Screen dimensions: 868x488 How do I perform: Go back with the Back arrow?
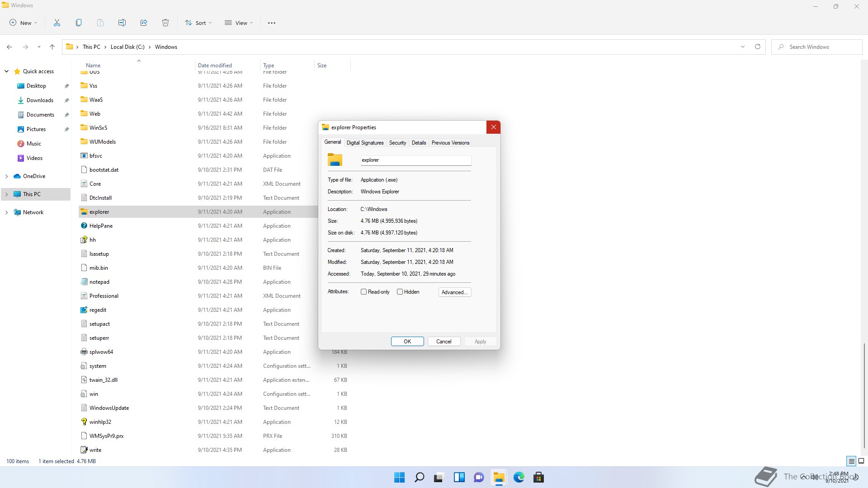[x=9, y=47]
